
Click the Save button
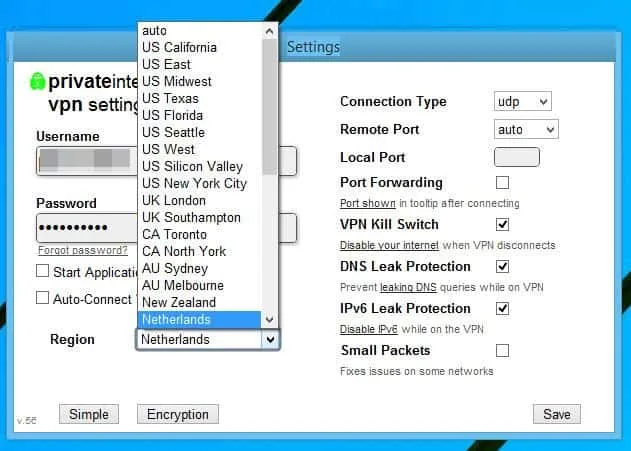(x=557, y=414)
